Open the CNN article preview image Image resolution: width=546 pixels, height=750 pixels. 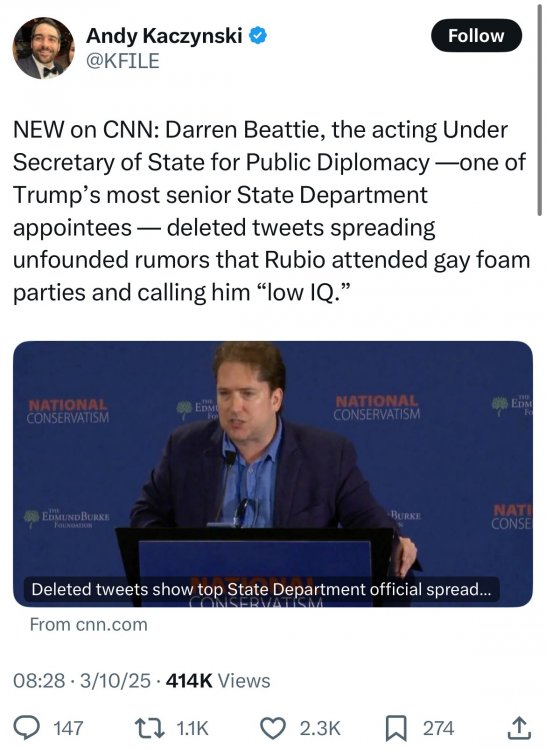click(273, 474)
